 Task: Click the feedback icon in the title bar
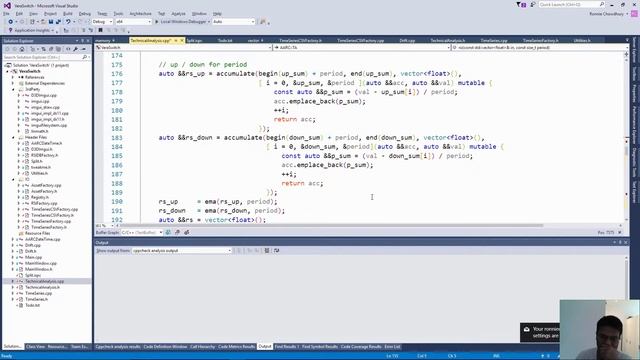pyautogui.click(x=533, y=4)
